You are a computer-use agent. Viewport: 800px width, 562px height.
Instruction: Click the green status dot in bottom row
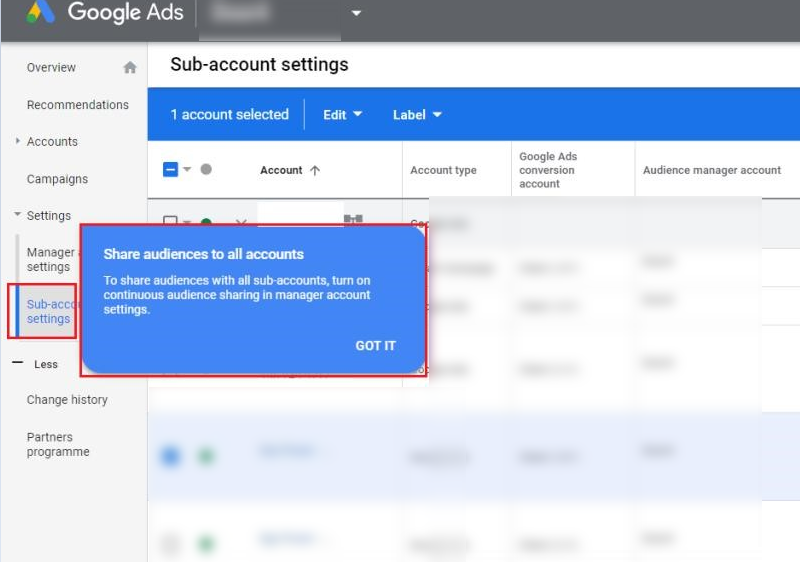point(206,544)
